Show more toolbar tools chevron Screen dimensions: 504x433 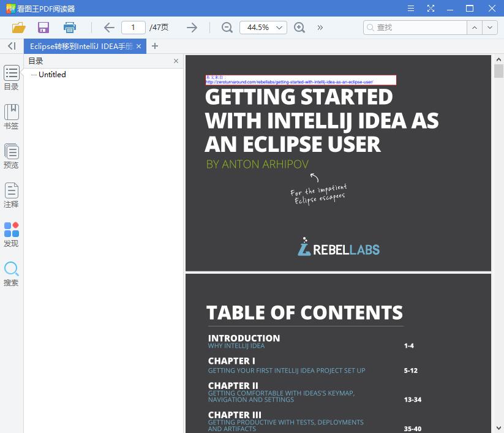pyautogui.click(x=320, y=28)
